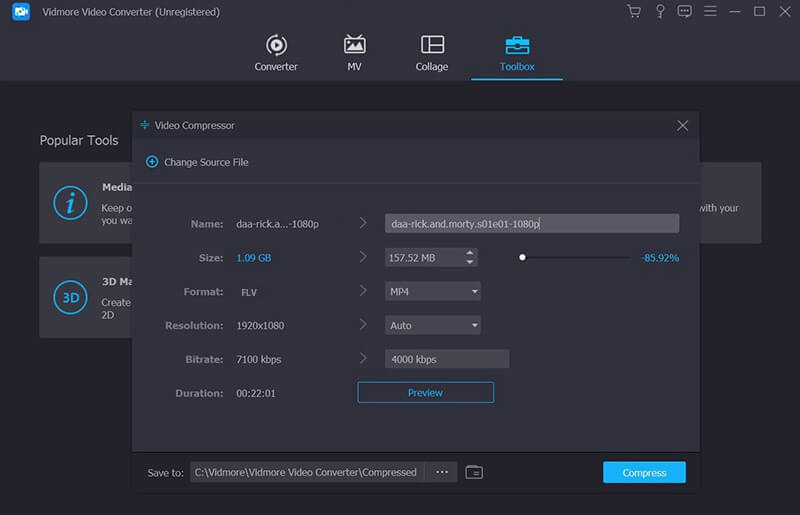Click the shopping cart icon in title bar

point(633,12)
